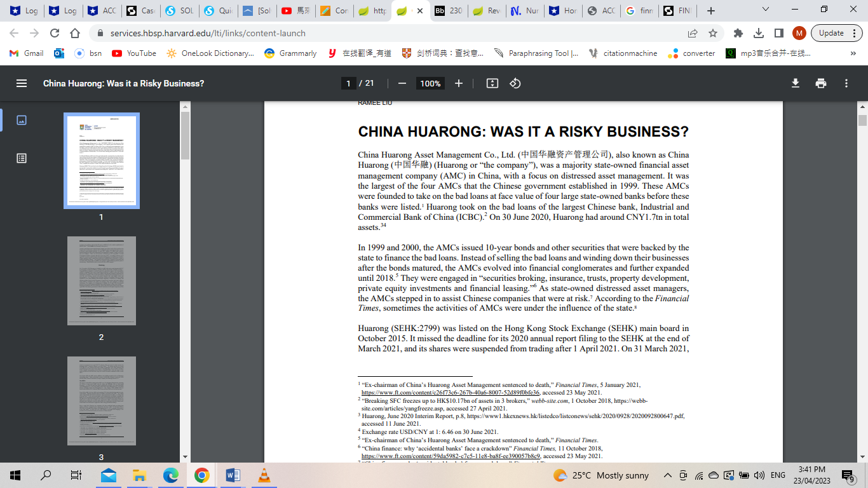Download the PDF file
Image resolution: width=868 pixels, height=488 pixels.
(795, 83)
